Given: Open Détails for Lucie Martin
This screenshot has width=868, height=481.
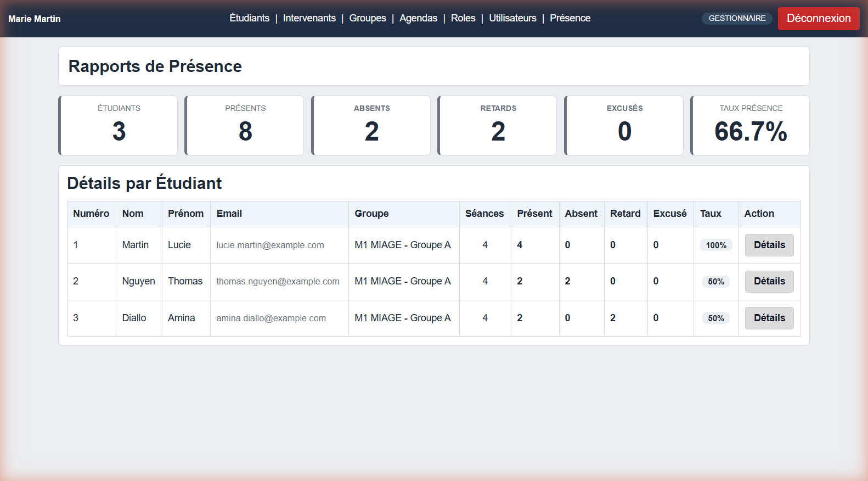Looking at the screenshot, I should tap(769, 245).
